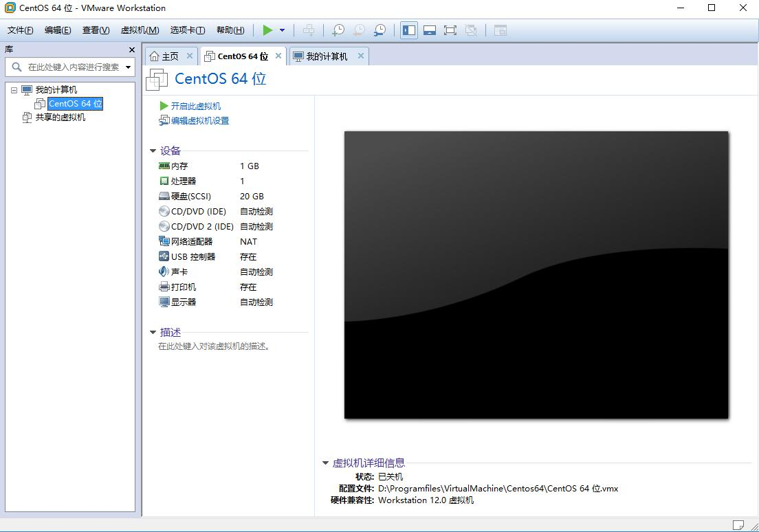Close the CentOS 64 位 tab
759x532 pixels.
278,56
